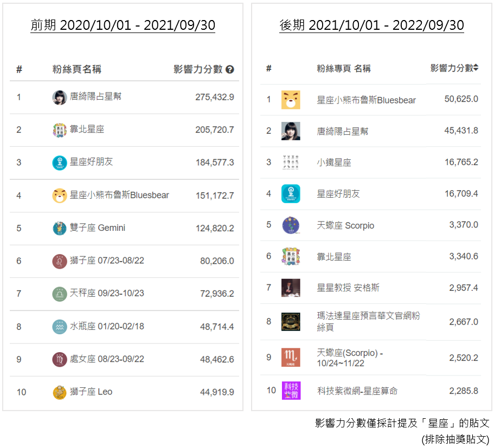This screenshot has height=448, width=494.
Task: Click 天秤座 09/23-10/23 green scale avatar
Action: [60, 294]
